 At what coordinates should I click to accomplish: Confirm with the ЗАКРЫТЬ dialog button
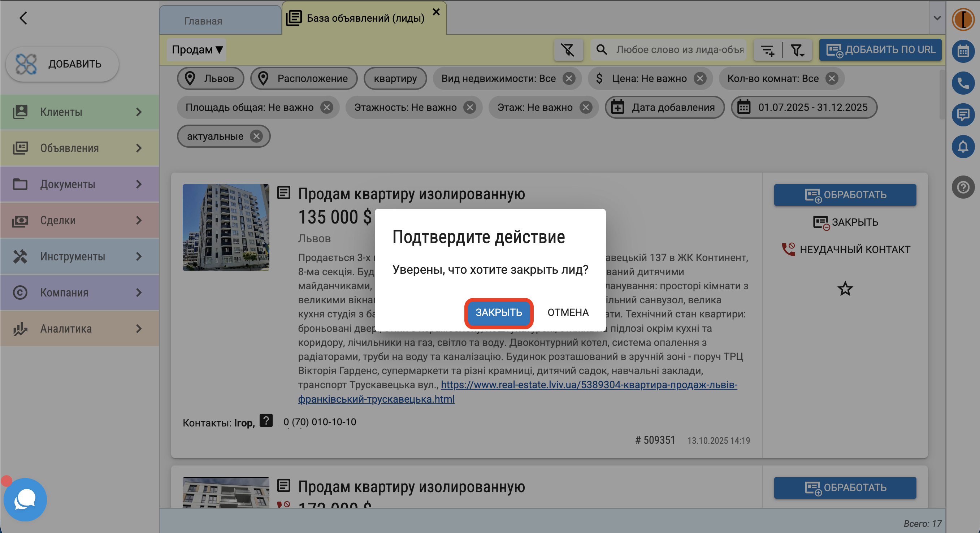tap(498, 313)
